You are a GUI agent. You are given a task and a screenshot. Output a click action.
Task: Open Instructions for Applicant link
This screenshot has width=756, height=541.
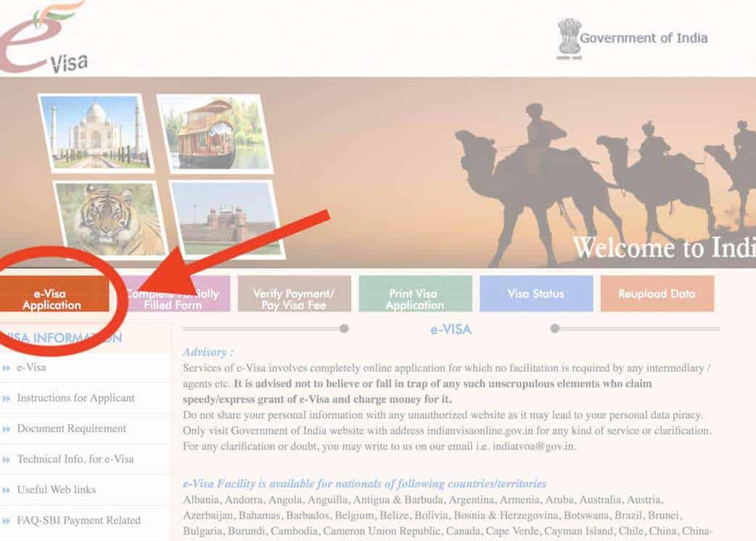pos(75,398)
